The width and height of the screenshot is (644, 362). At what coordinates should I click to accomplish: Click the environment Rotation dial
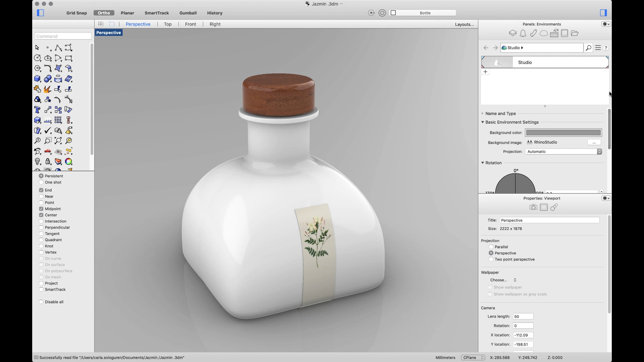pyautogui.click(x=515, y=183)
